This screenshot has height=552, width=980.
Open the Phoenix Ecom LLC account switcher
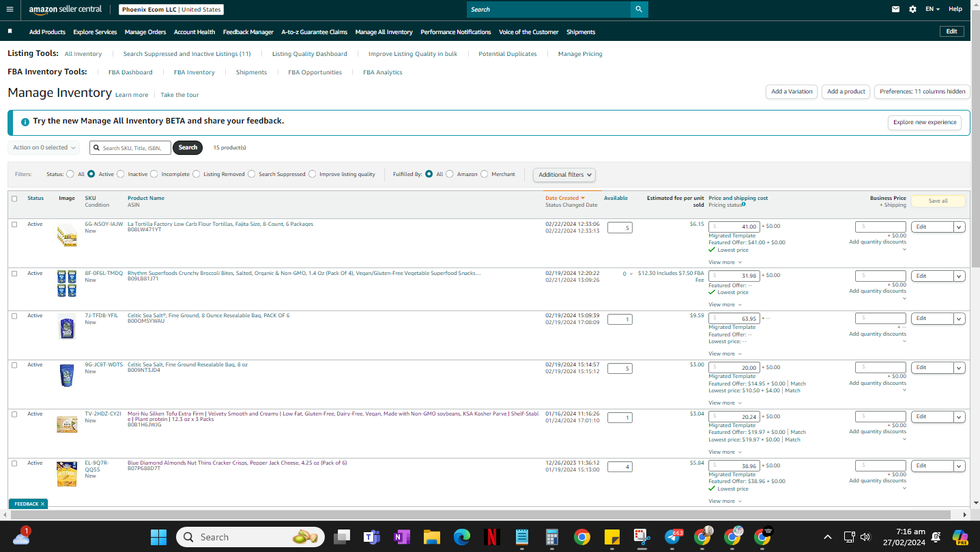[x=171, y=10]
